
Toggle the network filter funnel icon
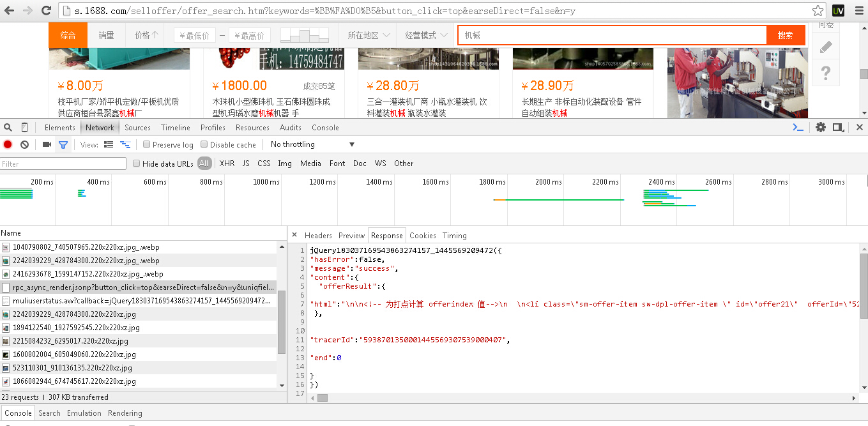[x=63, y=145]
